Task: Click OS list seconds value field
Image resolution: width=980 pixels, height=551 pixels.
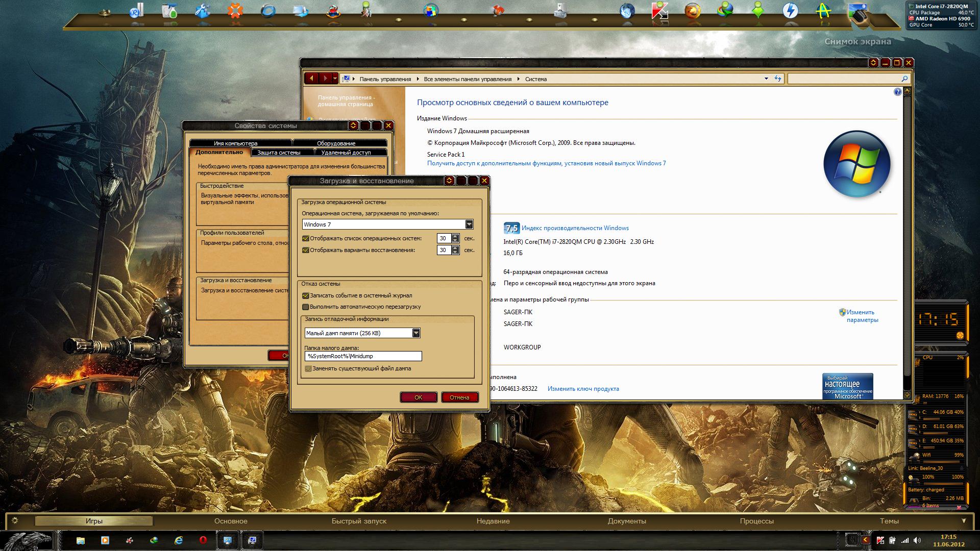Action: (444, 238)
